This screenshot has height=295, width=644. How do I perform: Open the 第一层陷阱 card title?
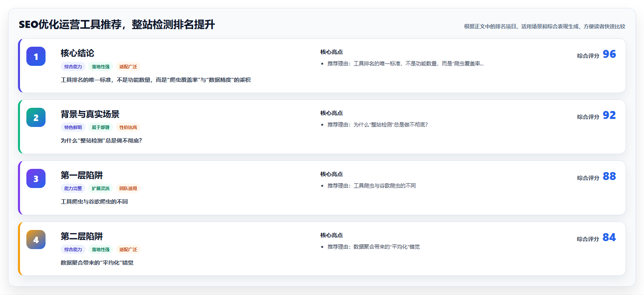point(82,175)
